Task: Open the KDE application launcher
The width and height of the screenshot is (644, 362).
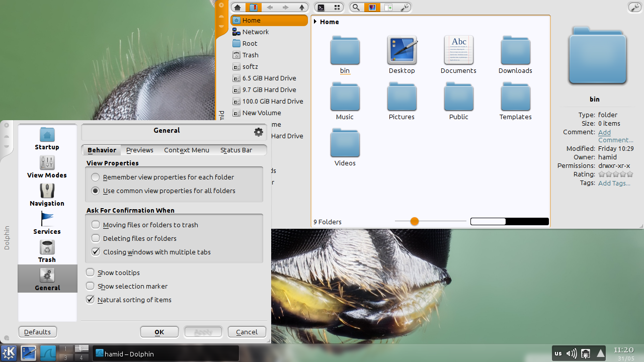Action: [9, 353]
